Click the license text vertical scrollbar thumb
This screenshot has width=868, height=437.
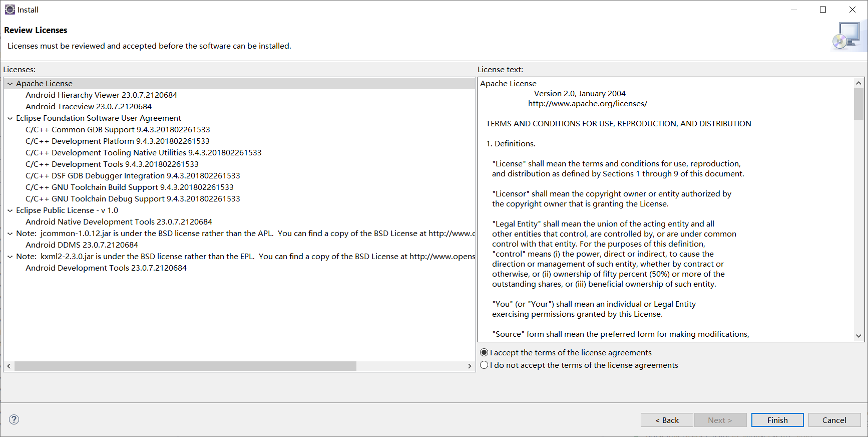tap(858, 104)
